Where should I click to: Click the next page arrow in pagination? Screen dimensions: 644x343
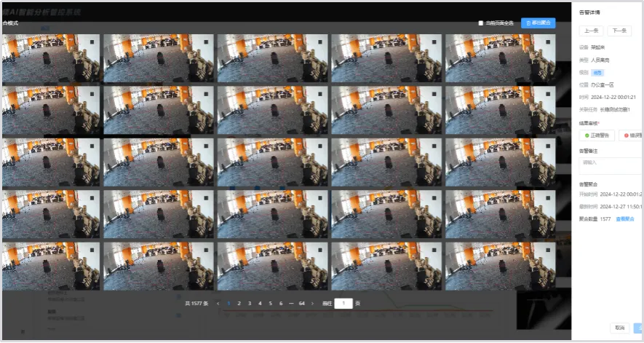click(x=312, y=303)
